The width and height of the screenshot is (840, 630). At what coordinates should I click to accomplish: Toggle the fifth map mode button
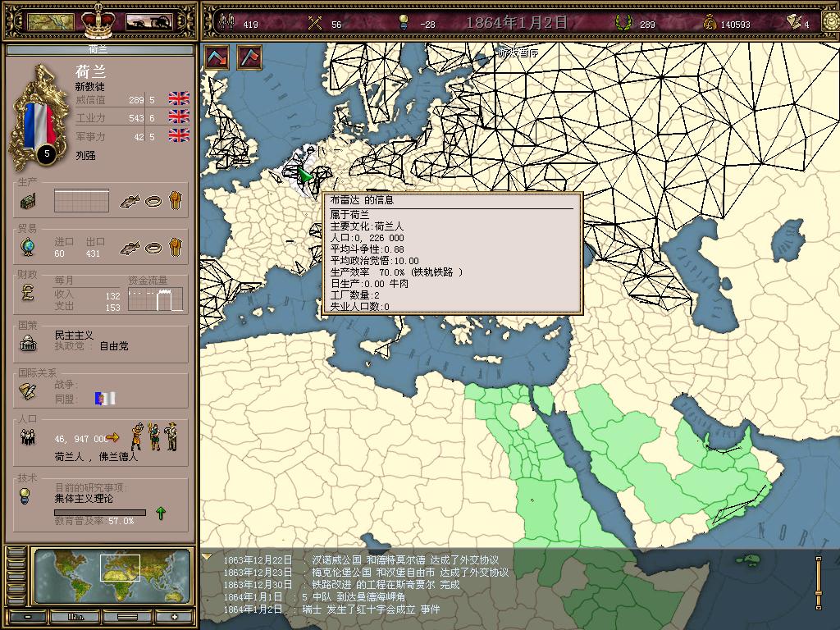click(16, 600)
